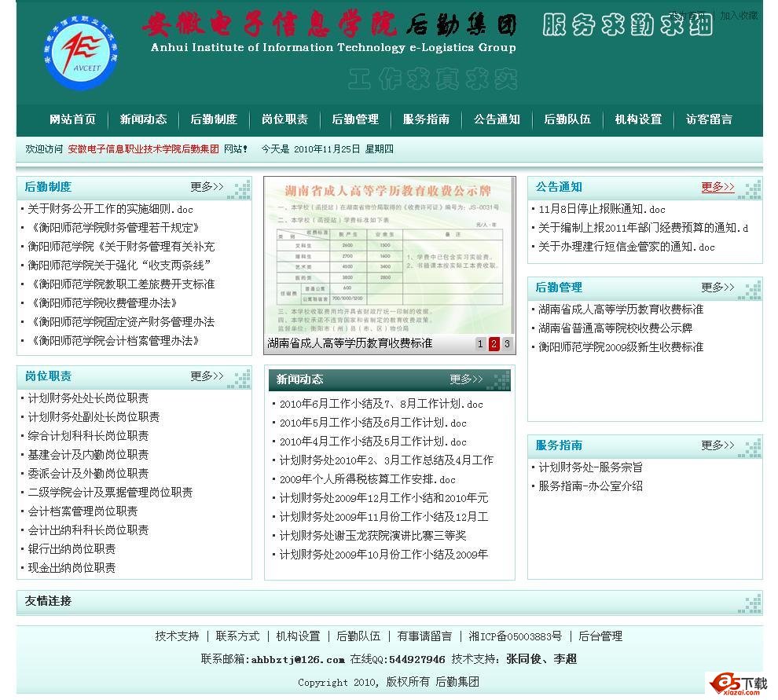Click 湘ICP备05003883号 in the footer
Screen dimensions: 778x700
516,636
